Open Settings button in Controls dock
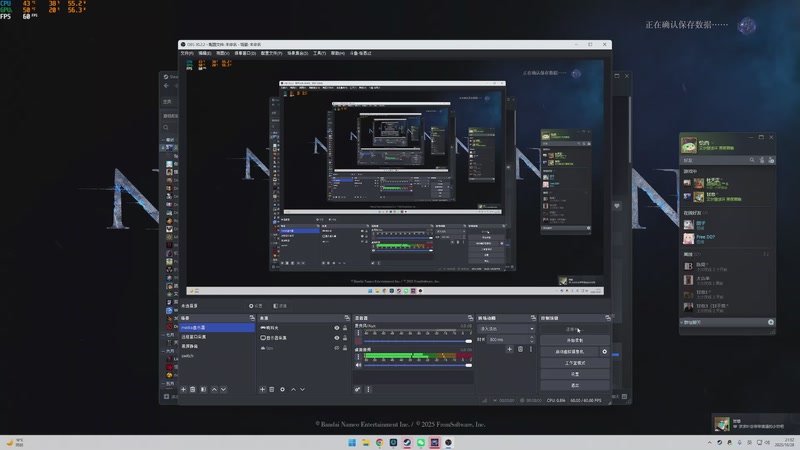 coord(574,374)
